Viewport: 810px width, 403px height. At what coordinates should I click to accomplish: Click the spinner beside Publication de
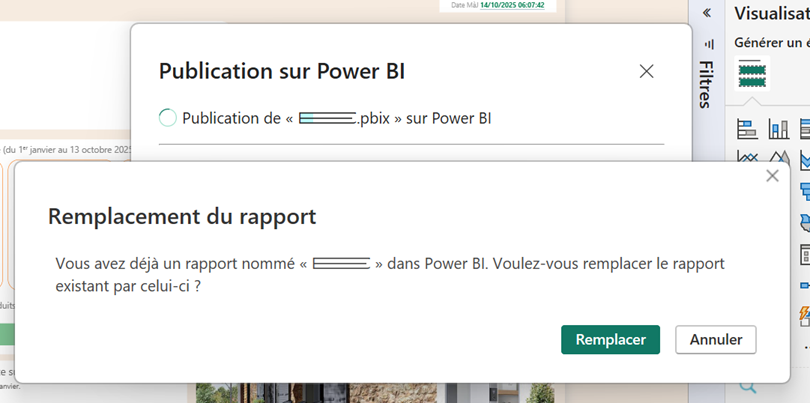(168, 118)
